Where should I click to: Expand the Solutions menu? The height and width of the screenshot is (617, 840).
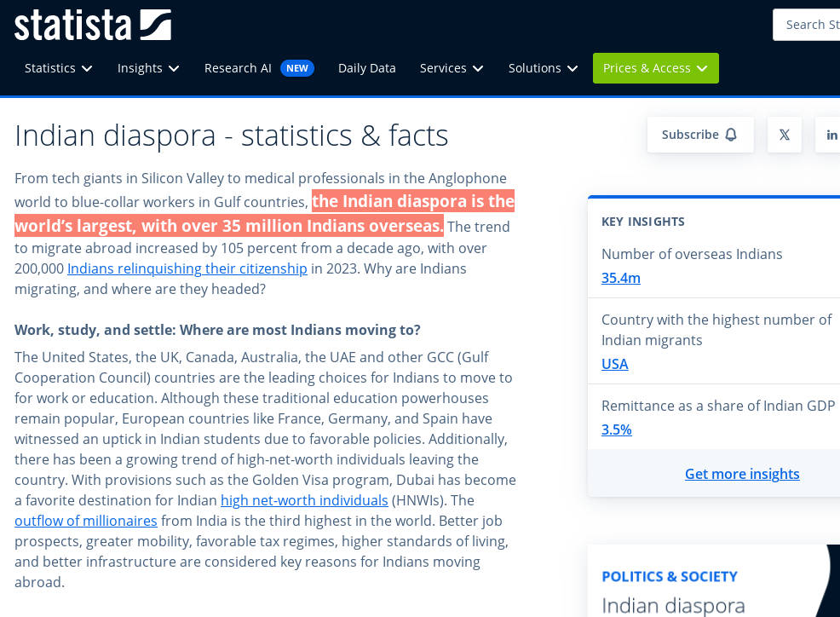point(543,68)
